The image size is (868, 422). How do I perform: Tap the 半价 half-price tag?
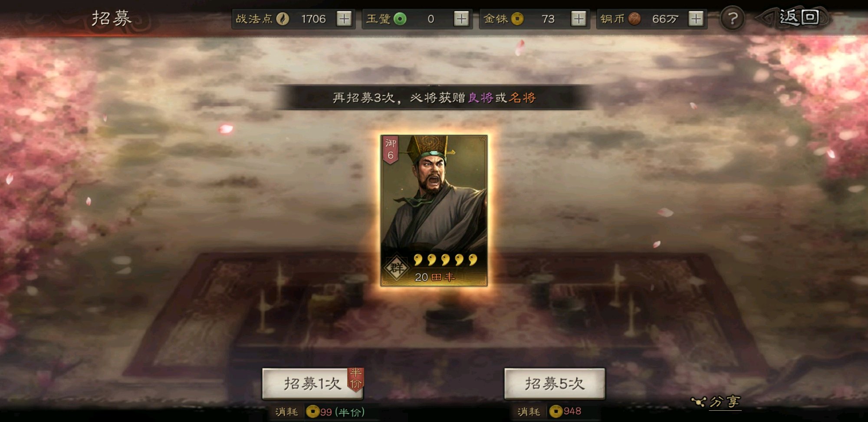click(x=355, y=379)
